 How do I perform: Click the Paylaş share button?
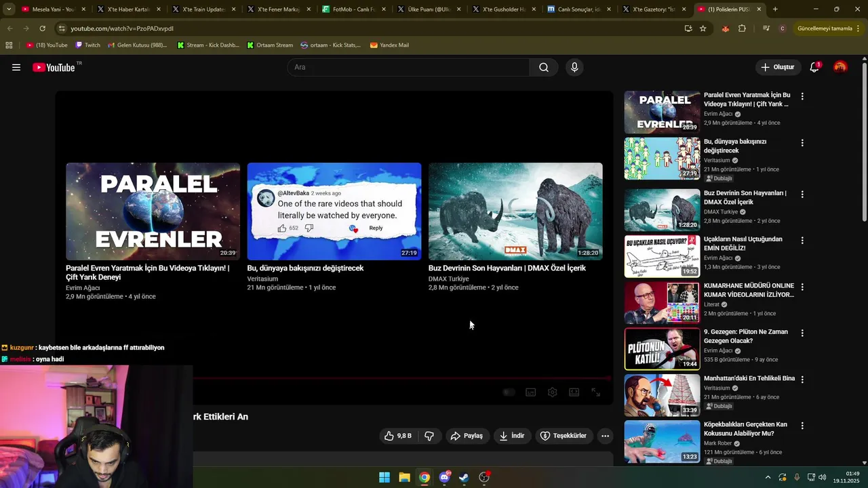(467, 436)
